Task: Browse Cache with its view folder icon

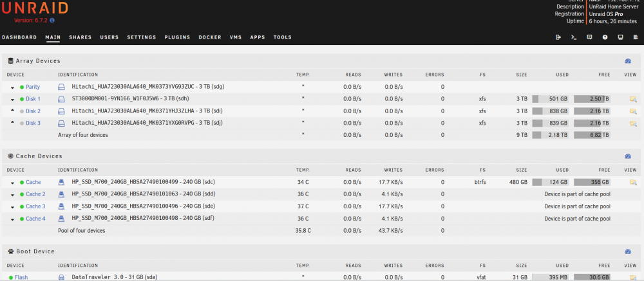Action: tap(633, 182)
